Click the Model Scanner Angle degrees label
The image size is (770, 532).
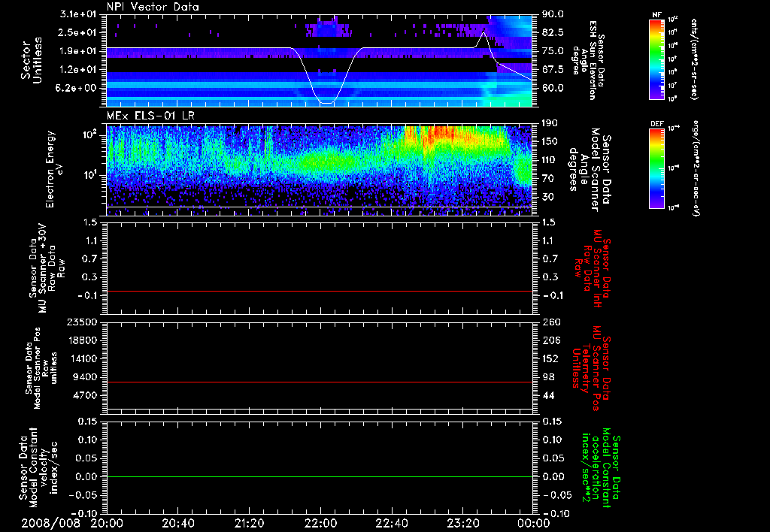[x=593, y=164]
